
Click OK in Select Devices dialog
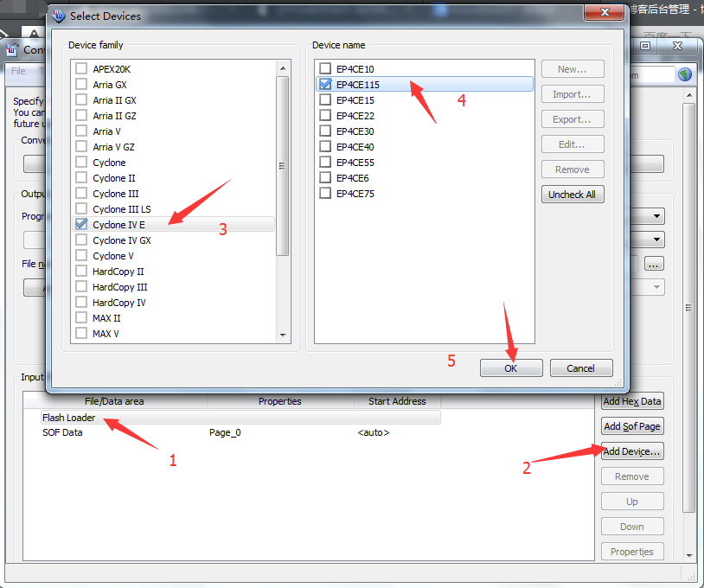511,368
